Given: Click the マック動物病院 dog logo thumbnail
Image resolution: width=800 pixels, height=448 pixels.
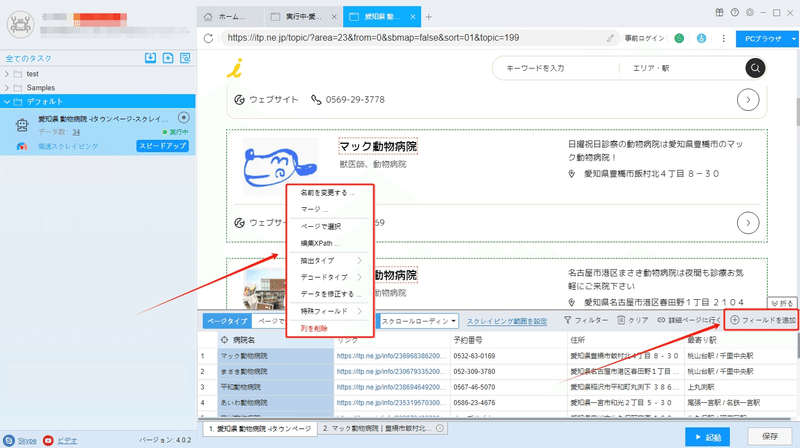Looking at the screenshot, I should click(280, 166).
